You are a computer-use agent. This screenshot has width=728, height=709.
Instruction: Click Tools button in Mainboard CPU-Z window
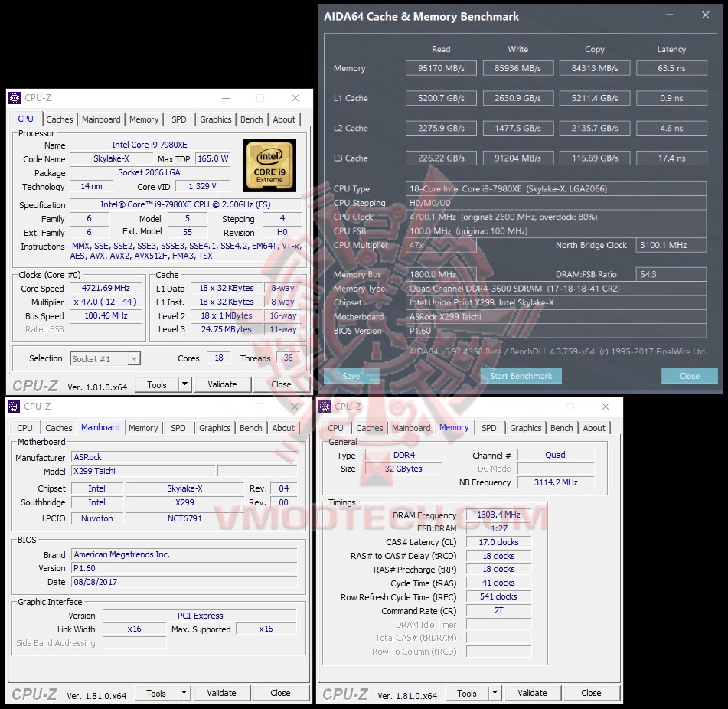pyautogui.click(x=156, y=693)
